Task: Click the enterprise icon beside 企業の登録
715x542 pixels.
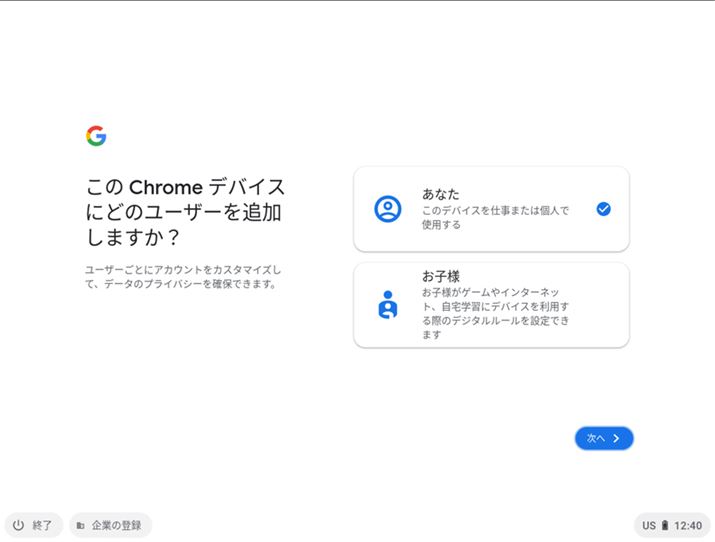Action: coord(80,526)
